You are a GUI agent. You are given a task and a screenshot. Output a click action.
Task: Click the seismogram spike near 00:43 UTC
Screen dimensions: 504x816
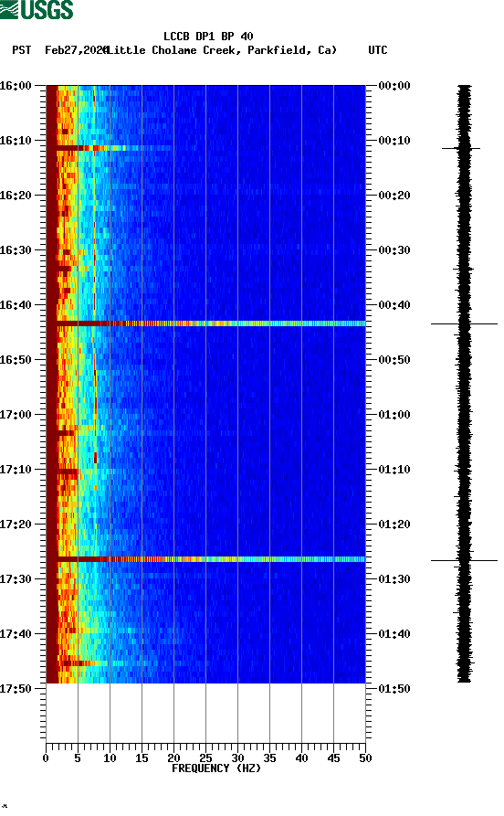tap(464, 323)
